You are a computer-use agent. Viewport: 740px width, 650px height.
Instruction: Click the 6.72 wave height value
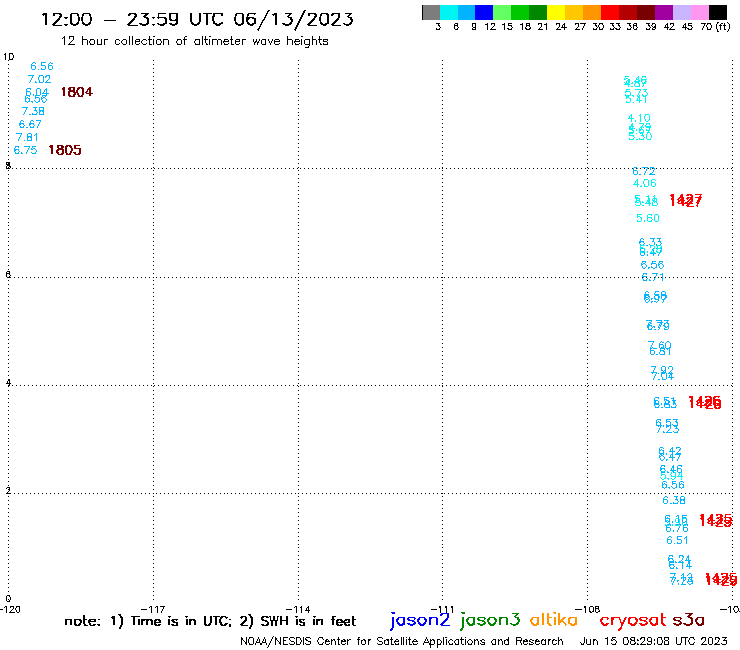tap(644, 171)
